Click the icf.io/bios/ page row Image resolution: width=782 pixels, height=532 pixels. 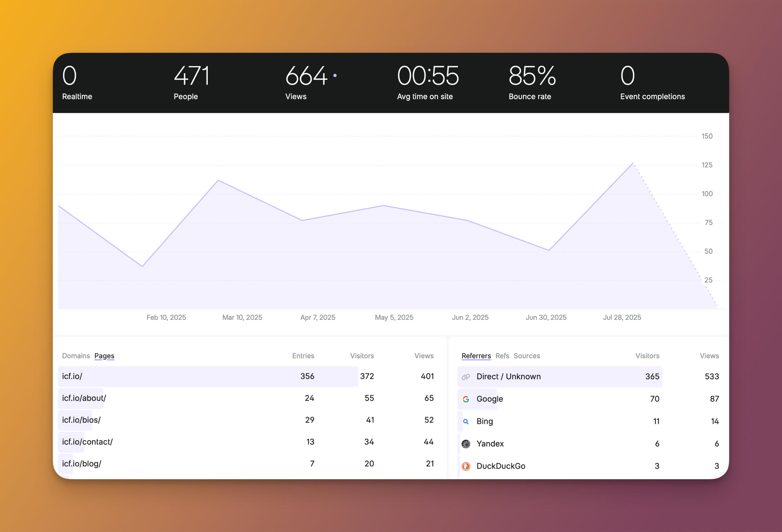pos(82,420)
